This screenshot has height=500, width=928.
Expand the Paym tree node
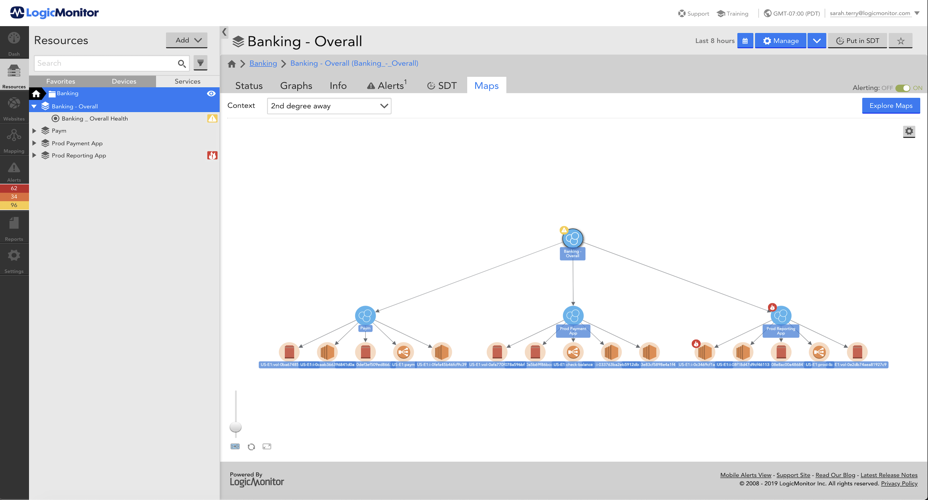point(34,131)
